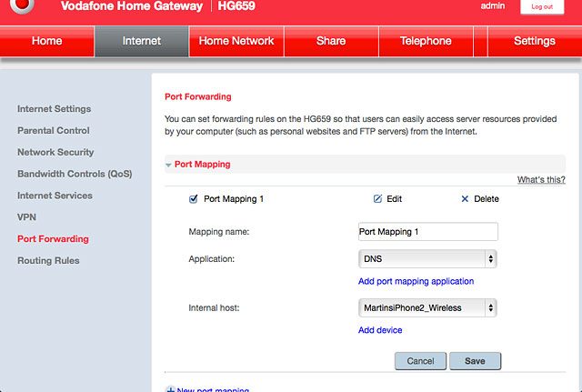Go to the Settings tab
The image size is (582, 392).
point(535,41)
